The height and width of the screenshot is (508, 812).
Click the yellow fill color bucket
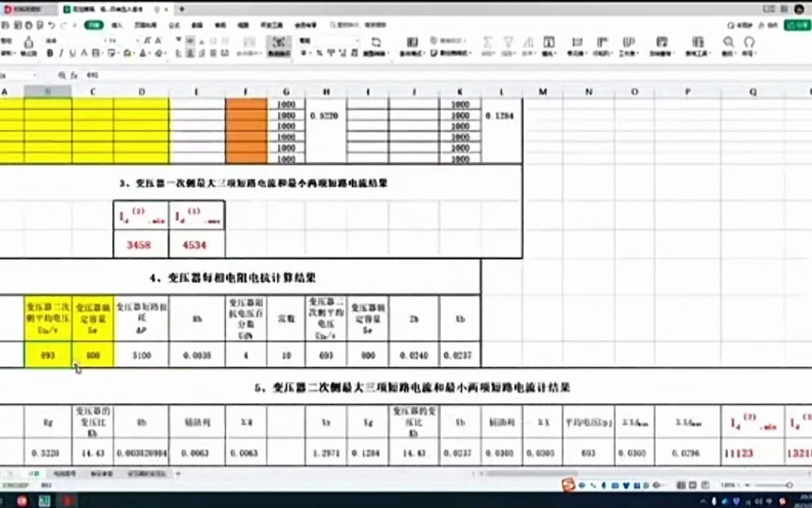127,53
